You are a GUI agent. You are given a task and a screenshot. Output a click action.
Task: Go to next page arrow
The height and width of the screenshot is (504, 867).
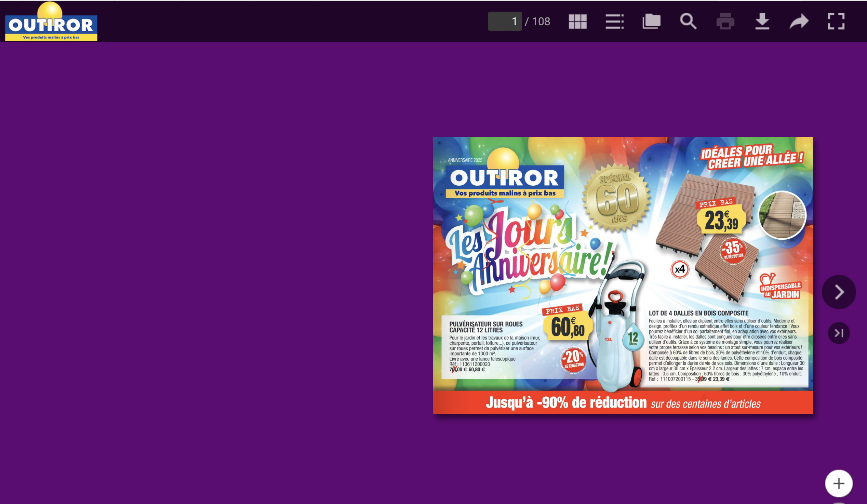pos(839,292)
